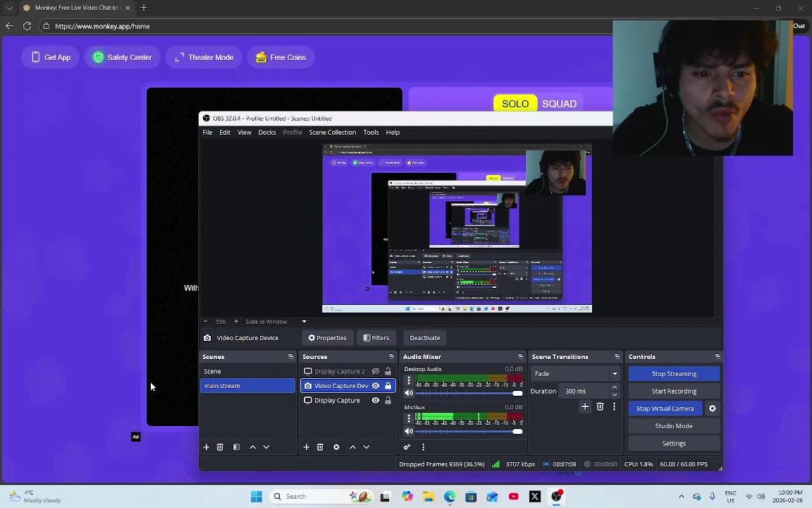Viewport: 812px width, 508px height.
Task: Delete selected source with Sources trash icon
Action: coord(320,447)
